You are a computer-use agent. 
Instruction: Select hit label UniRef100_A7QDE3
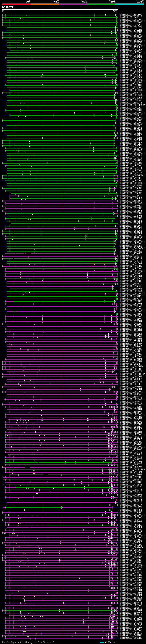point(131,55)
